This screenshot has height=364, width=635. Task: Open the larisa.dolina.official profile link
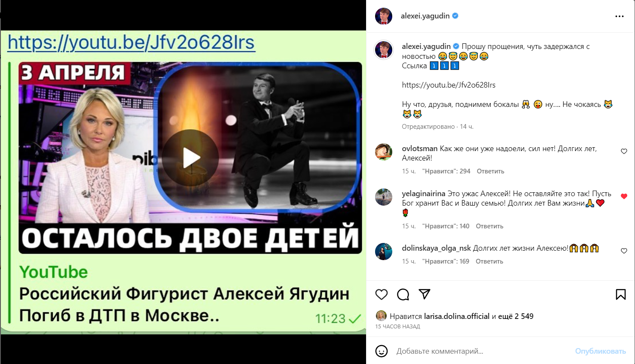click(x=457, y=316)
